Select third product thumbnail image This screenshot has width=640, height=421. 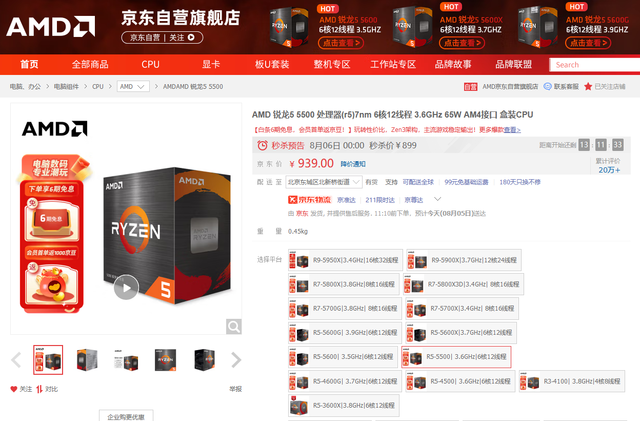pyautogui.click(x=126, y=360)
